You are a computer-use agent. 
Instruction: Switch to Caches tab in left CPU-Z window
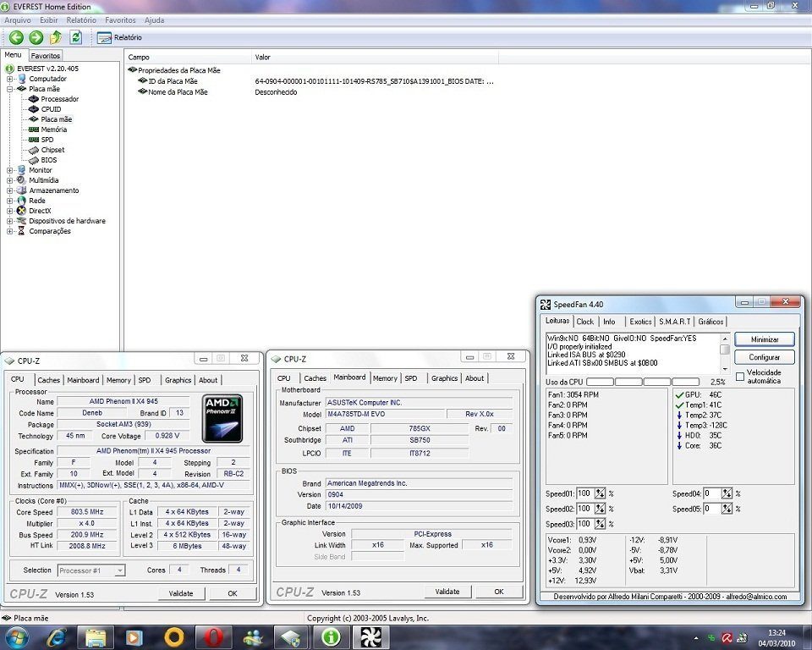(x=49, y=380)
